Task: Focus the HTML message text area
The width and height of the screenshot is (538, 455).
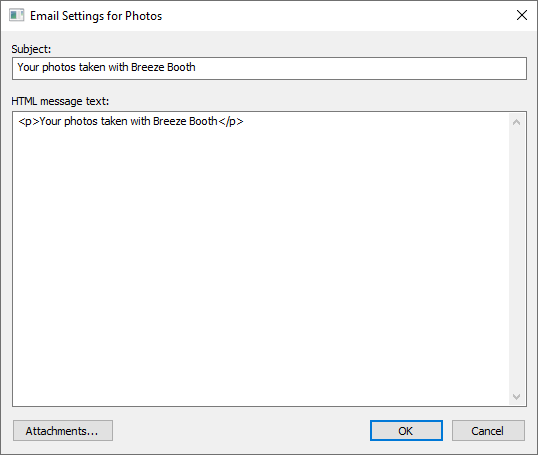Action: coord(261,259)
